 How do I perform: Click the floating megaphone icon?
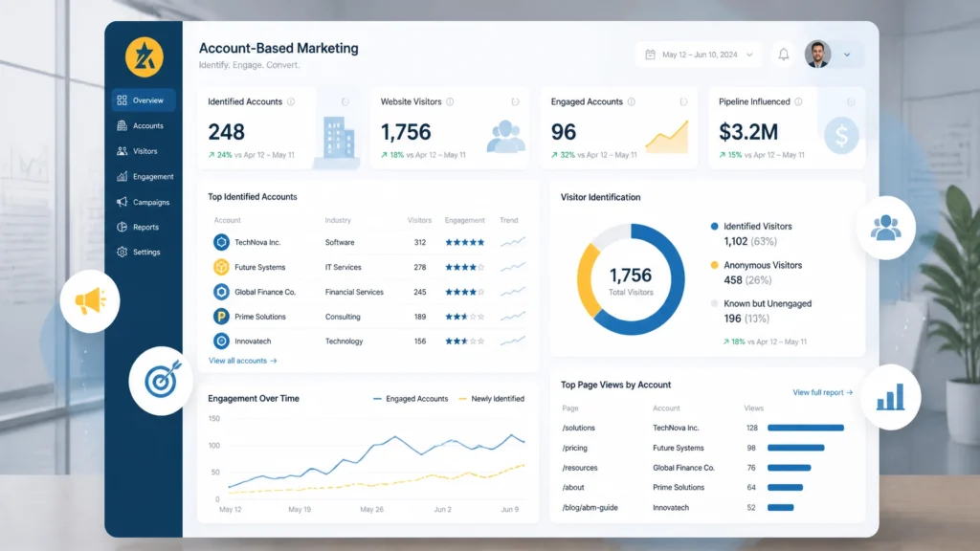click(90, 301)
